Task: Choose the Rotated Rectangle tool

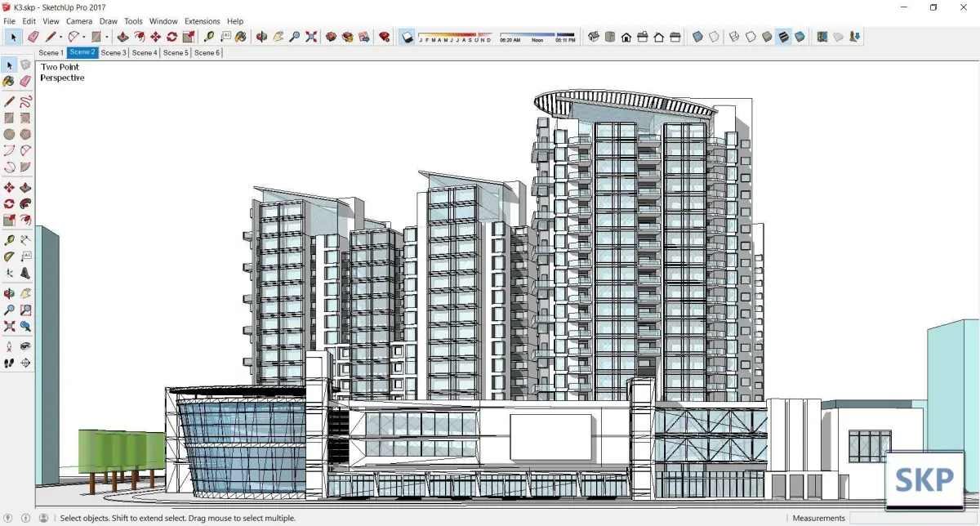Action: [25, 118]
